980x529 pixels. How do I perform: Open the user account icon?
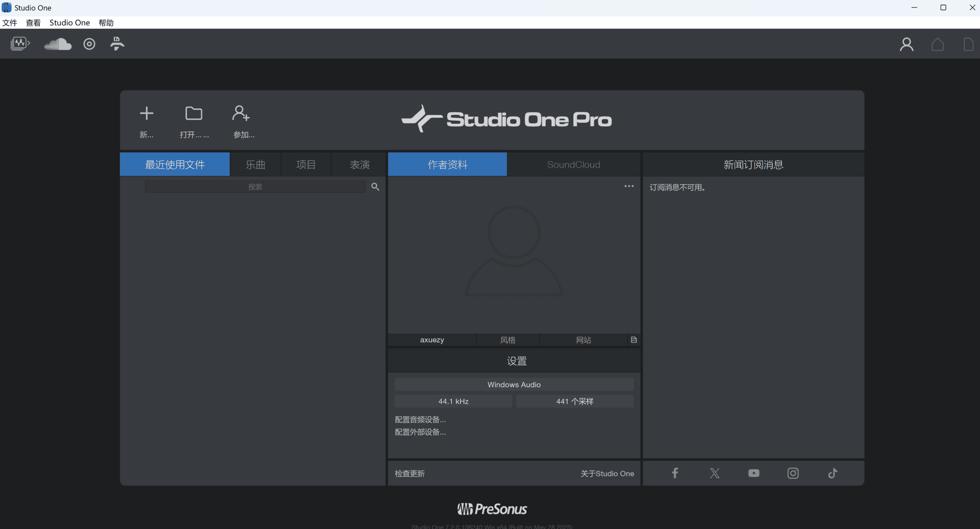906,44
